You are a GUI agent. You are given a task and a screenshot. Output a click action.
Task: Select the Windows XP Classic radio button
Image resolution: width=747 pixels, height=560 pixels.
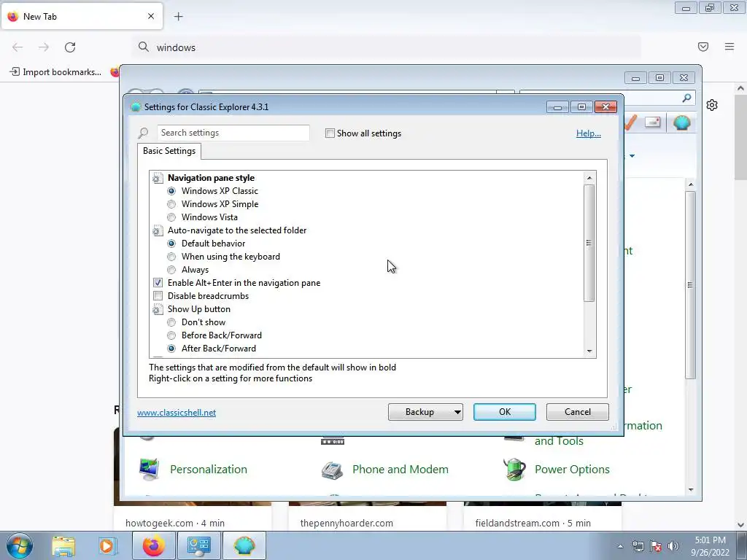tap(171, 191)
